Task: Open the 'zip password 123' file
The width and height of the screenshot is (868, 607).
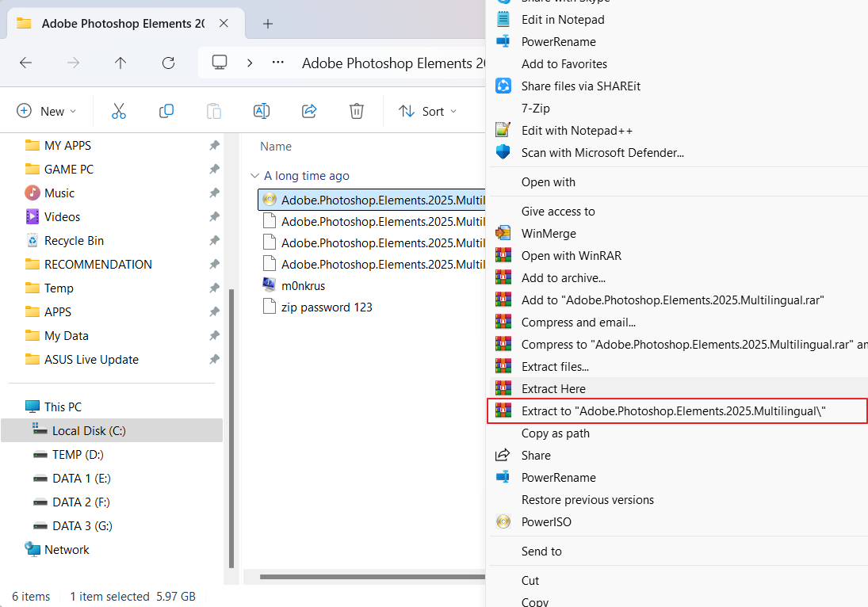Action: tap(327, 307)
